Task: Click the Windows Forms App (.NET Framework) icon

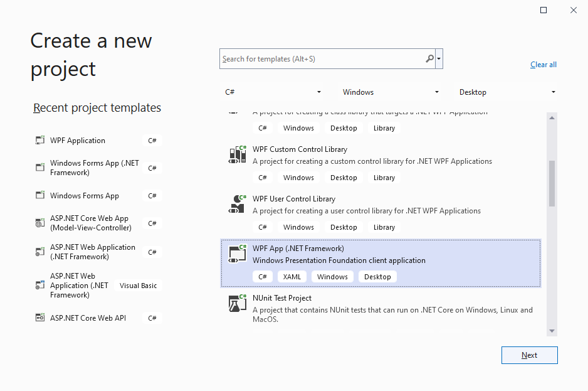Action: click(x=39, y=168)
